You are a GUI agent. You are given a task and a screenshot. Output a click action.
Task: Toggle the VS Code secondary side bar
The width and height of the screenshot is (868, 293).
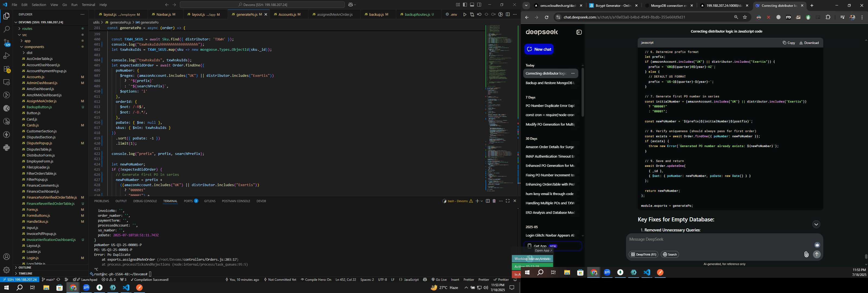(479, 5)
